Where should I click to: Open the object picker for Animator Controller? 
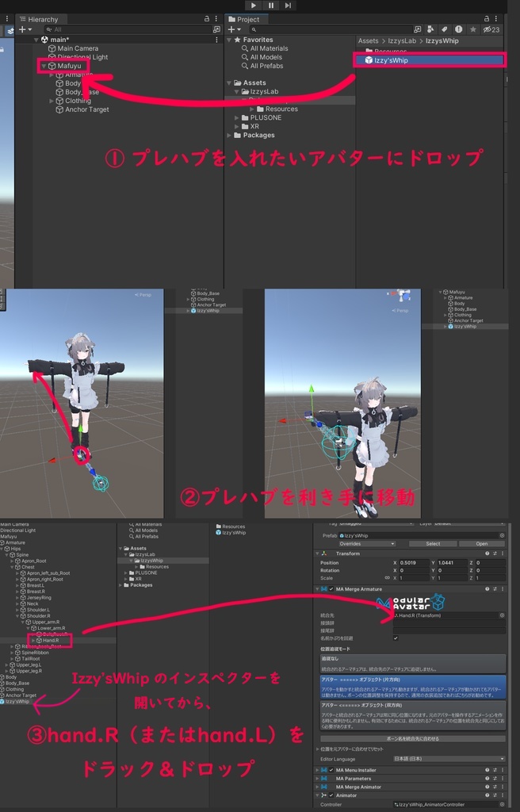coord(502,804)
